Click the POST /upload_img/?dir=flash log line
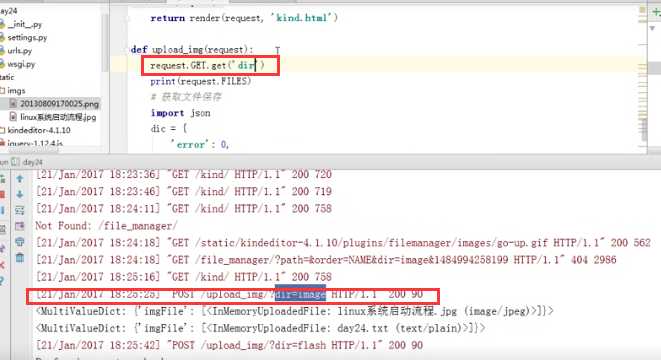The width and height of the screenshot is (661, 360). point(229,345)
